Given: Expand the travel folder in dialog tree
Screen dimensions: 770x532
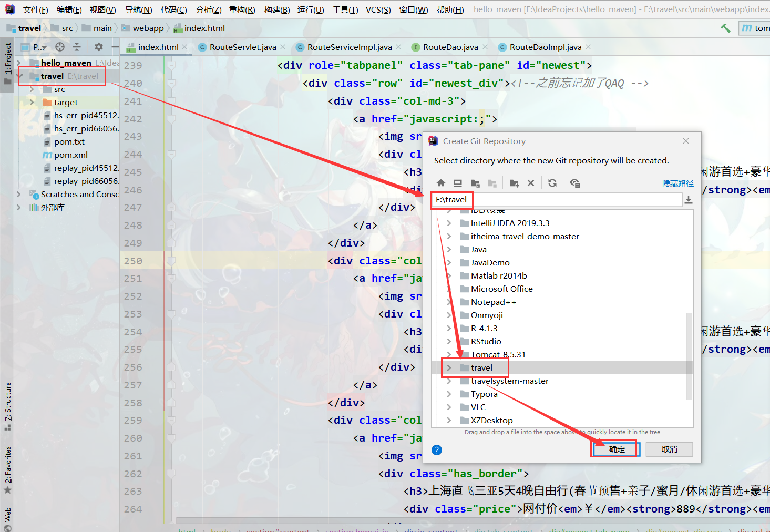Looking at the screenshot, I should pos(449,367).
